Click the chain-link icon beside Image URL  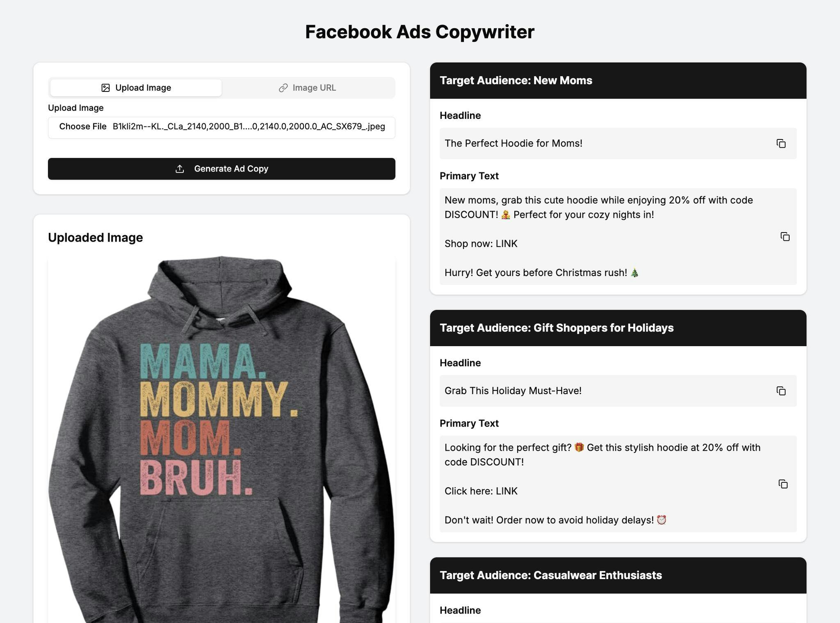(283, 88)
